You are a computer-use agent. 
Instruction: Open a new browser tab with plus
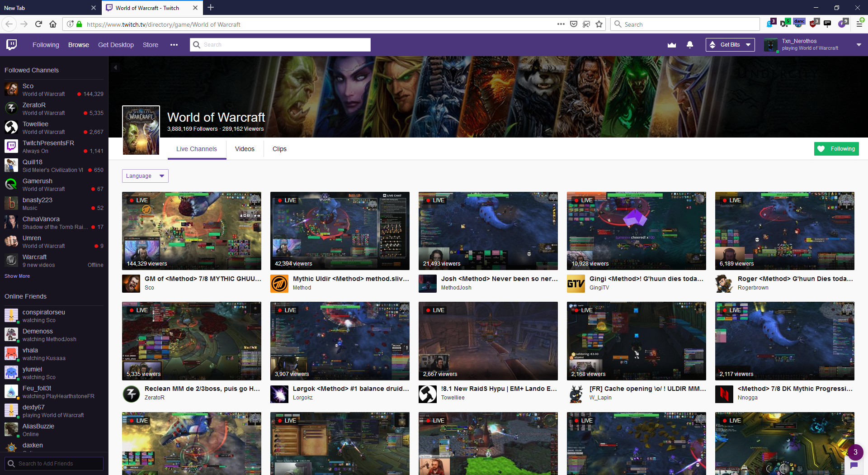click(x=211, y=8)
